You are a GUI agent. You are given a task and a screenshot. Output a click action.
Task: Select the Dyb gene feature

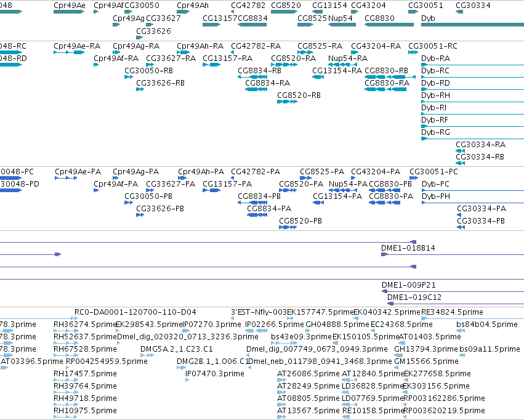[x=472, y=25]
